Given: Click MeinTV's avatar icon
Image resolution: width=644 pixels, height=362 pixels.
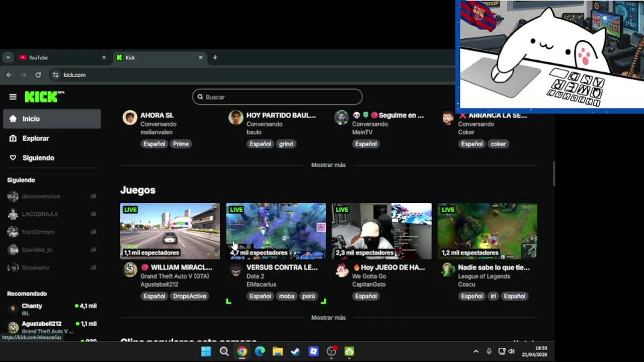Looking at the screenshot, I should 342,118.
